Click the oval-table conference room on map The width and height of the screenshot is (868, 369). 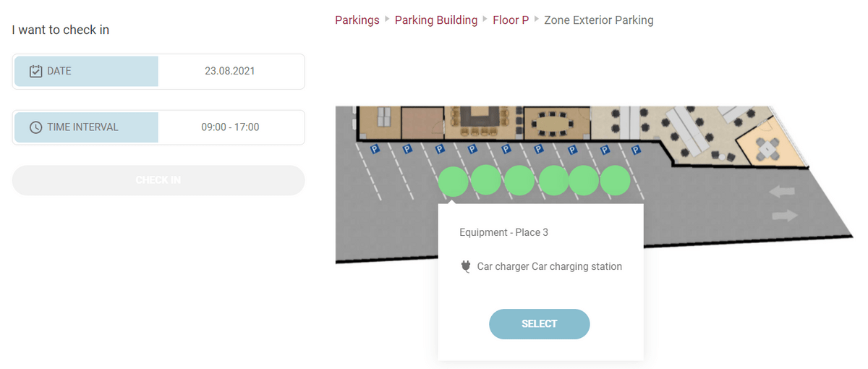556,123
